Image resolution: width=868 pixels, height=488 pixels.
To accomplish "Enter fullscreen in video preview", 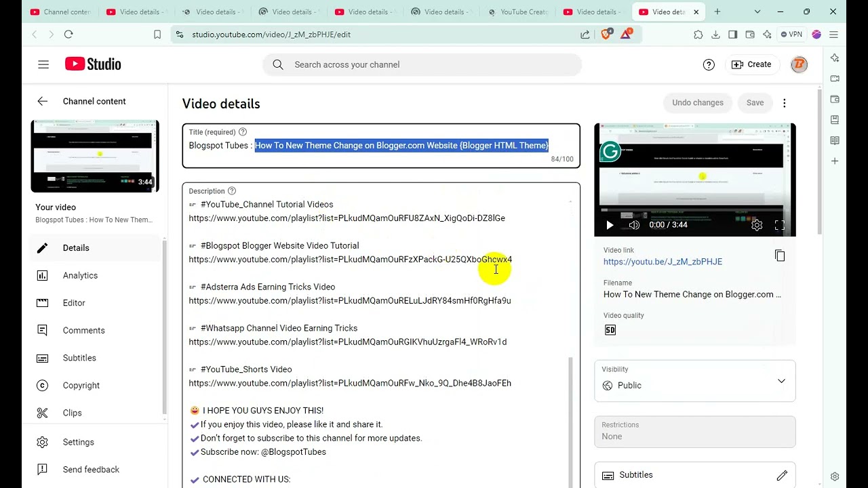I will point(780,225).
